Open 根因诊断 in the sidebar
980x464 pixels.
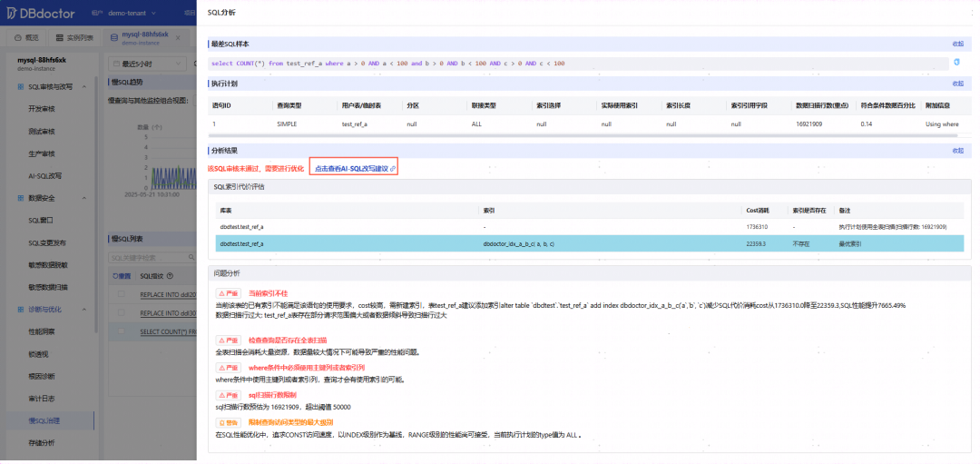pyautogui.click(x=42, y=376)
